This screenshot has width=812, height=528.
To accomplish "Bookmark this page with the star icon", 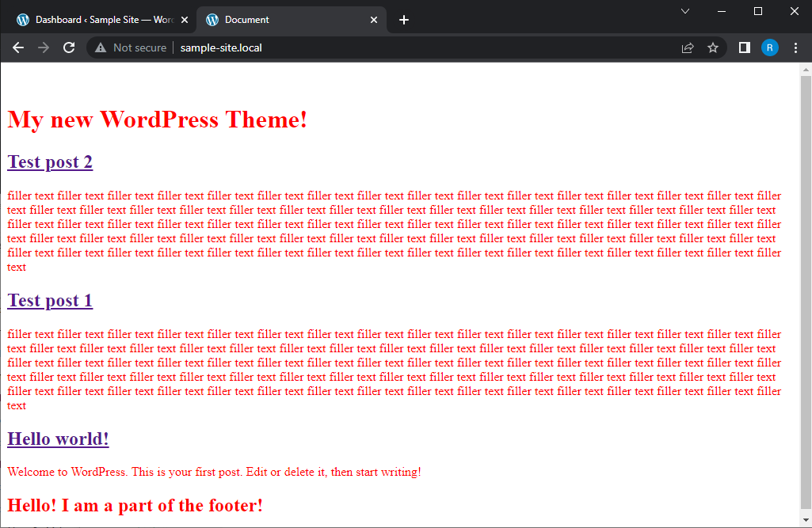I will point(713,47).
